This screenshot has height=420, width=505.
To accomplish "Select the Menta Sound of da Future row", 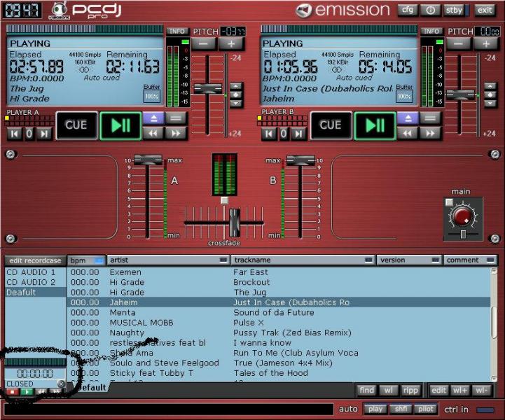I will [x=279, y=312].
